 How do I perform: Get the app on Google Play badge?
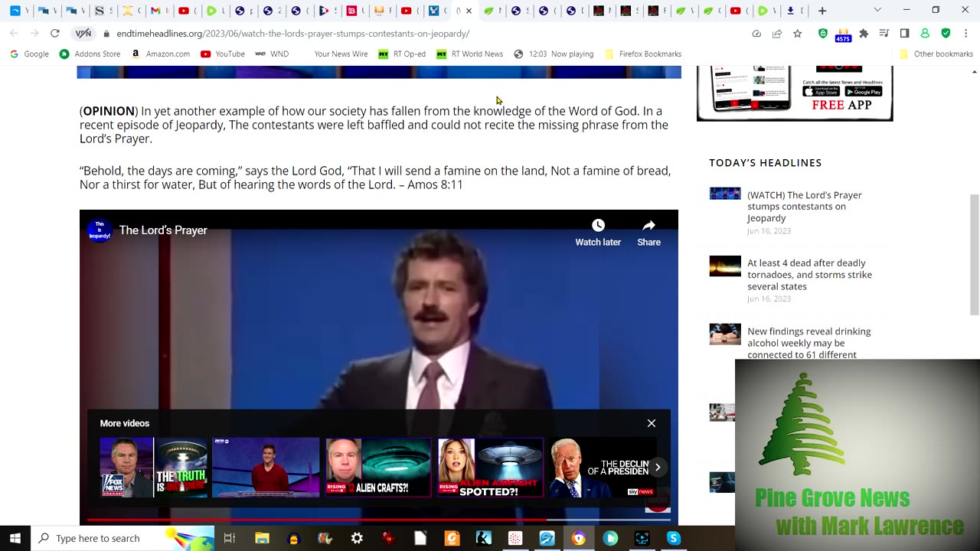click(x=863, y=92)
